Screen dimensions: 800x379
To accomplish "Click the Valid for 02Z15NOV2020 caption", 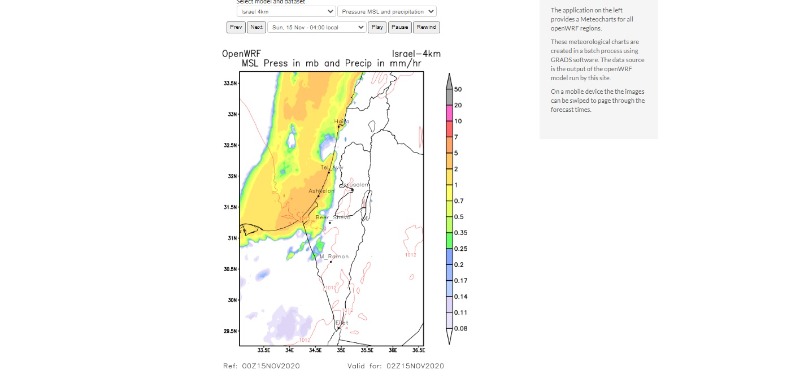I will pos(395,366).
